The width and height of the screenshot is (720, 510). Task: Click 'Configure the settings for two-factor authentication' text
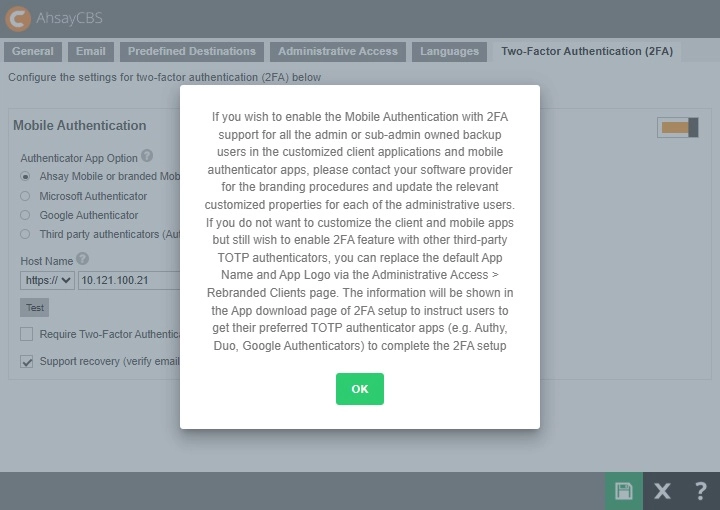(x=164, y=77)
